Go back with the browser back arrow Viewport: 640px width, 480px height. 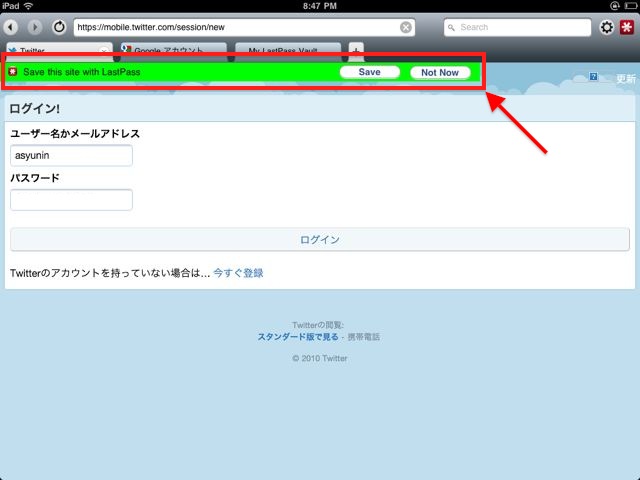(11, 27)
